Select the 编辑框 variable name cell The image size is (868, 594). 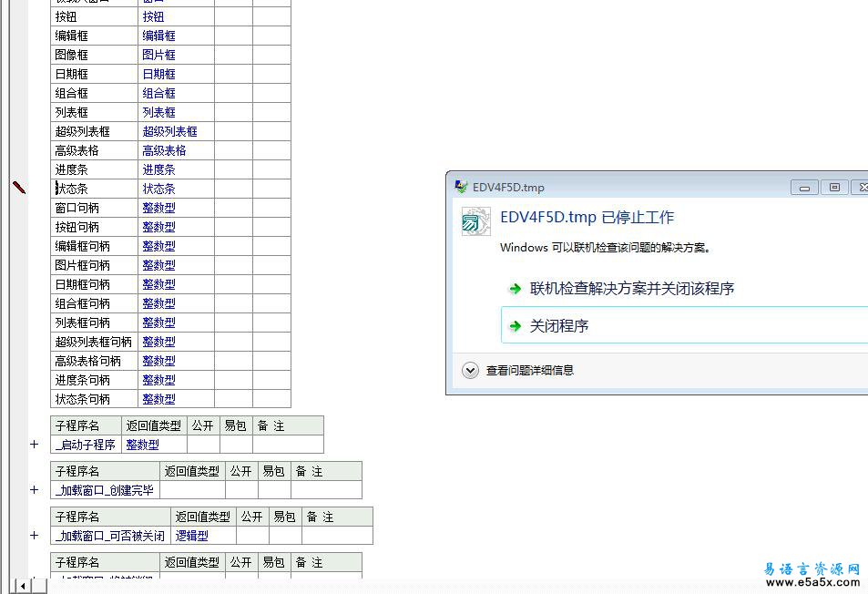94,36
